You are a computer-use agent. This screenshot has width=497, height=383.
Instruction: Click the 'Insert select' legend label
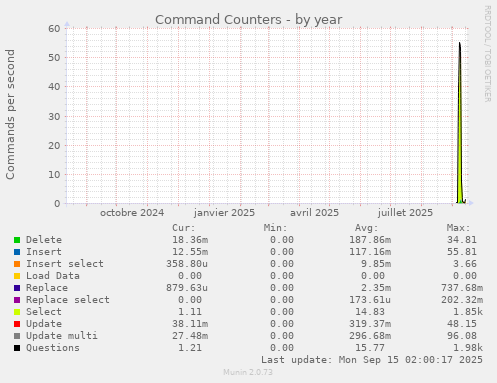tap(65, 264)
